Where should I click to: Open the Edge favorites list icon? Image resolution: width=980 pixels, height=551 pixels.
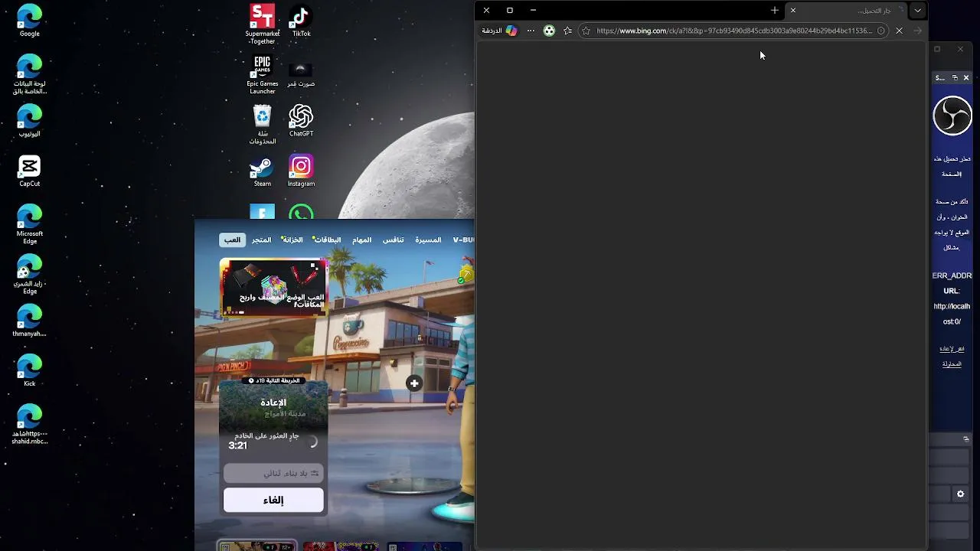coord(567,31)
